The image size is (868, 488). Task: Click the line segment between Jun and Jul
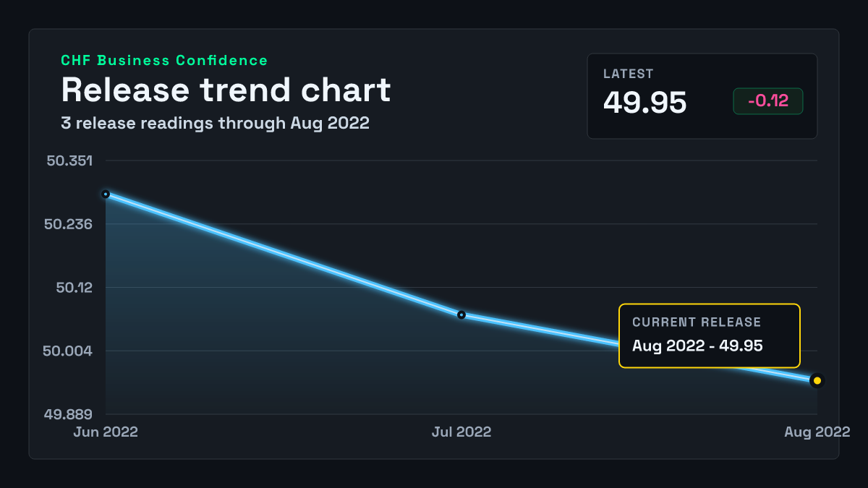[284, 254]
